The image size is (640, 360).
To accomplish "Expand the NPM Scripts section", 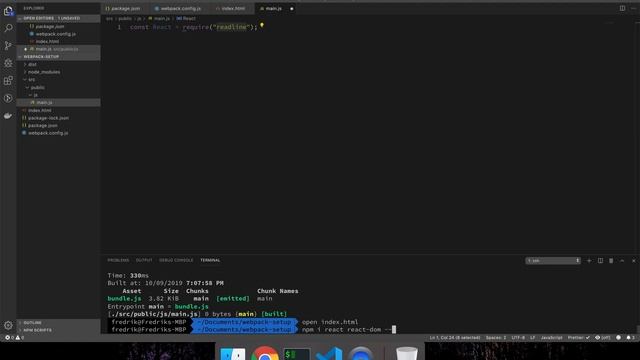I will point(58,330).
